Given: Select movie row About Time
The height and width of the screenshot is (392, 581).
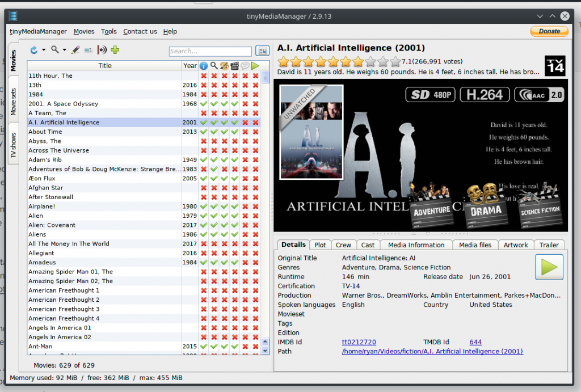Looking at the screenshot, I should point(144,132).
